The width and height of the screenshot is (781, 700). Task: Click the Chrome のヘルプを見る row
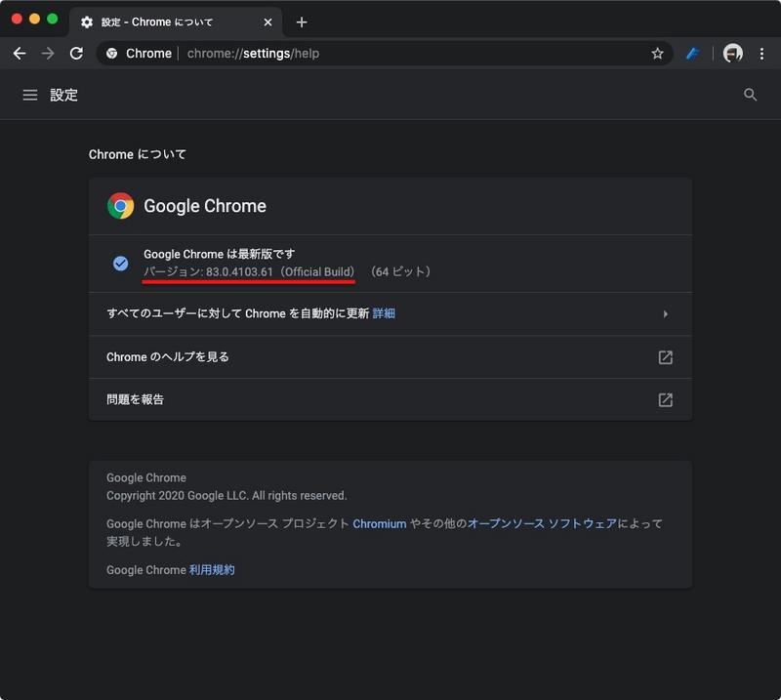point(390,357)
